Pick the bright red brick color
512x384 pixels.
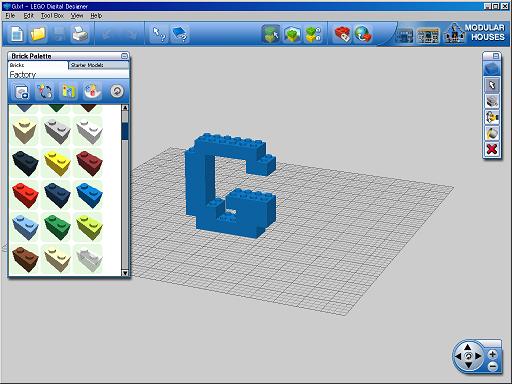click(x=25, y=195)
